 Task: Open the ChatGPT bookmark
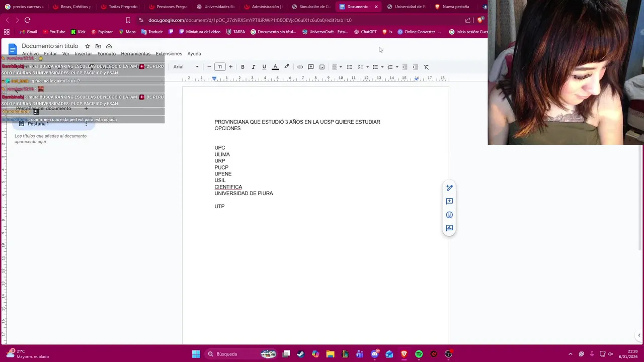coord(365,32)
